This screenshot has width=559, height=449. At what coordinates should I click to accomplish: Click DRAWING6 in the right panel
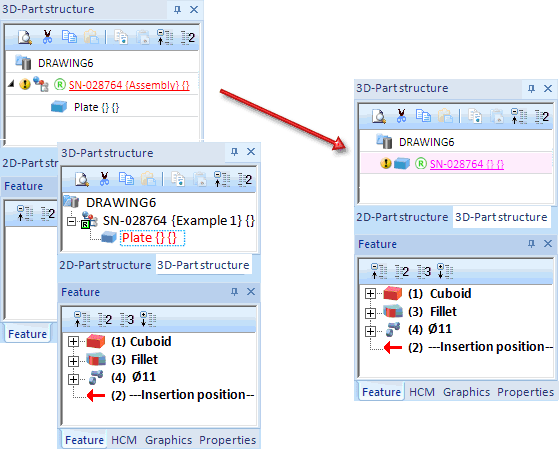coord(426,142)
